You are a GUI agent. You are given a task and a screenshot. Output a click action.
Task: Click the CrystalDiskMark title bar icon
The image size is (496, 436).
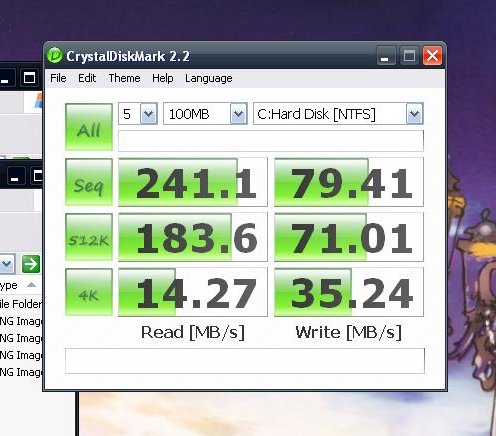coord(54,55)
